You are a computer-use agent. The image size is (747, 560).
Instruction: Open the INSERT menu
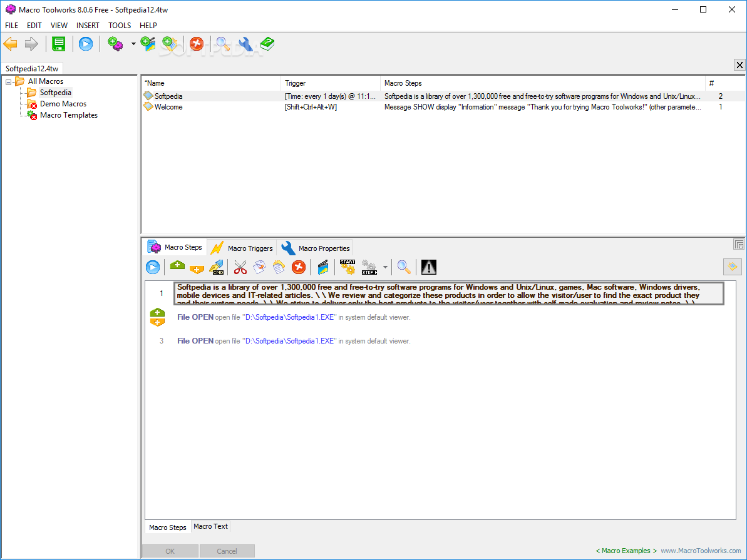point(88,25)
